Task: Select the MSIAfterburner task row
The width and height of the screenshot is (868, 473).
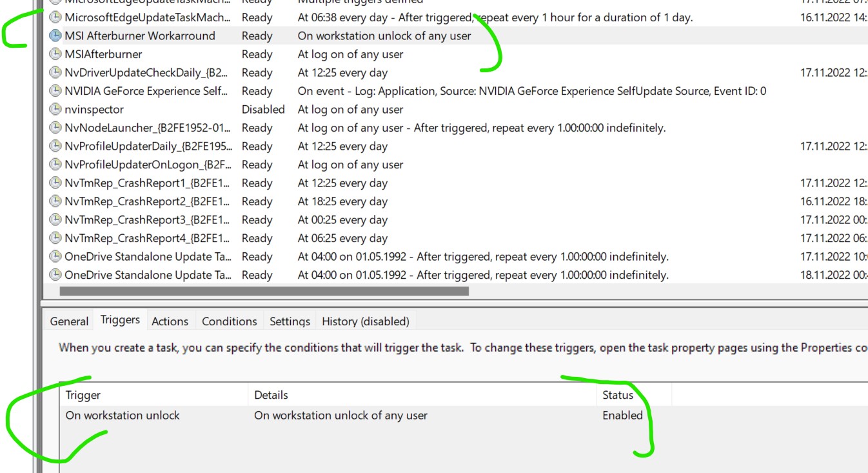Action: [x=129, y=55]
